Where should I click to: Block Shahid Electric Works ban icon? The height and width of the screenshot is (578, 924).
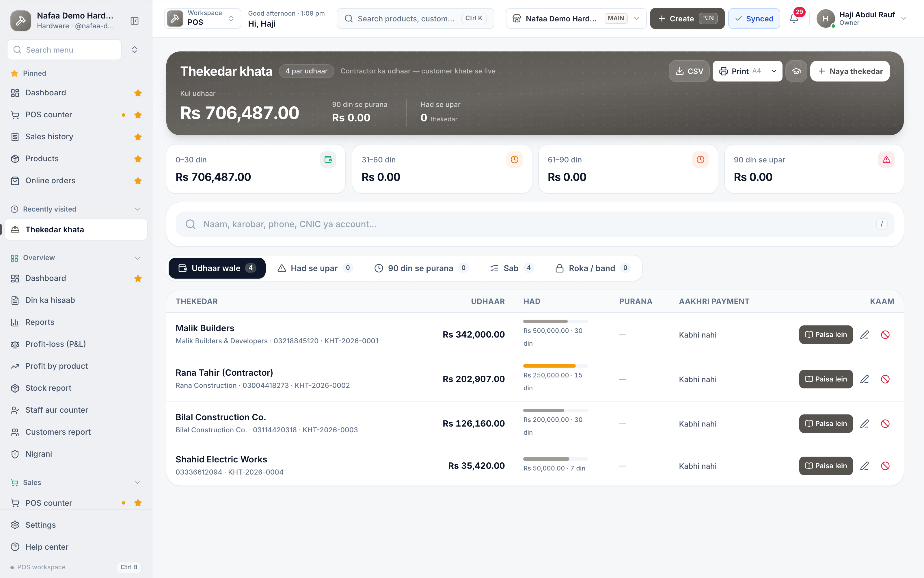[x=885, y=466]
